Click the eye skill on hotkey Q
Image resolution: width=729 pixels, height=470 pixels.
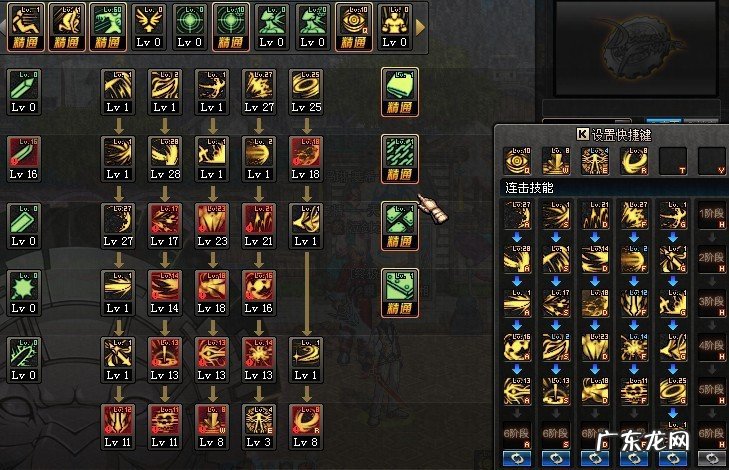click(517, 160)
